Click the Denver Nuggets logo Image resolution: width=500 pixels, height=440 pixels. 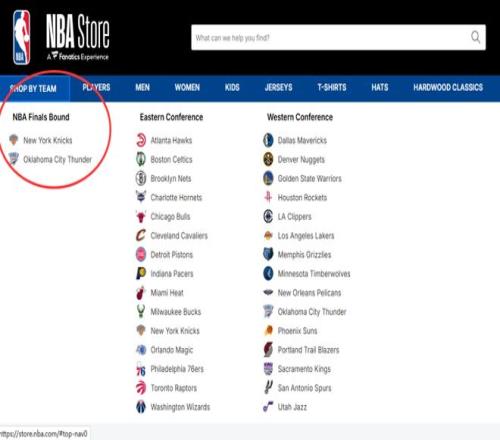tap(268, 159)
